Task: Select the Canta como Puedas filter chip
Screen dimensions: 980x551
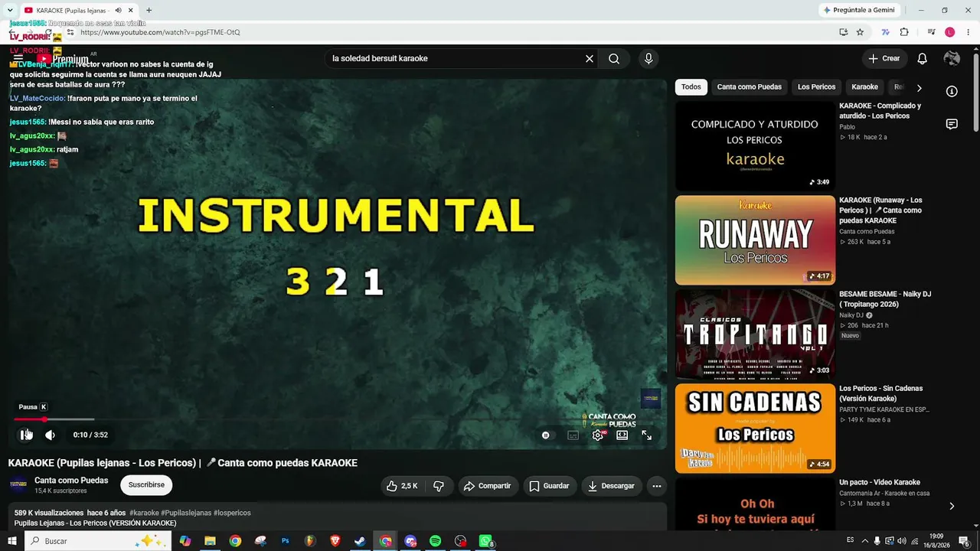Action: (x=750, y=87)
